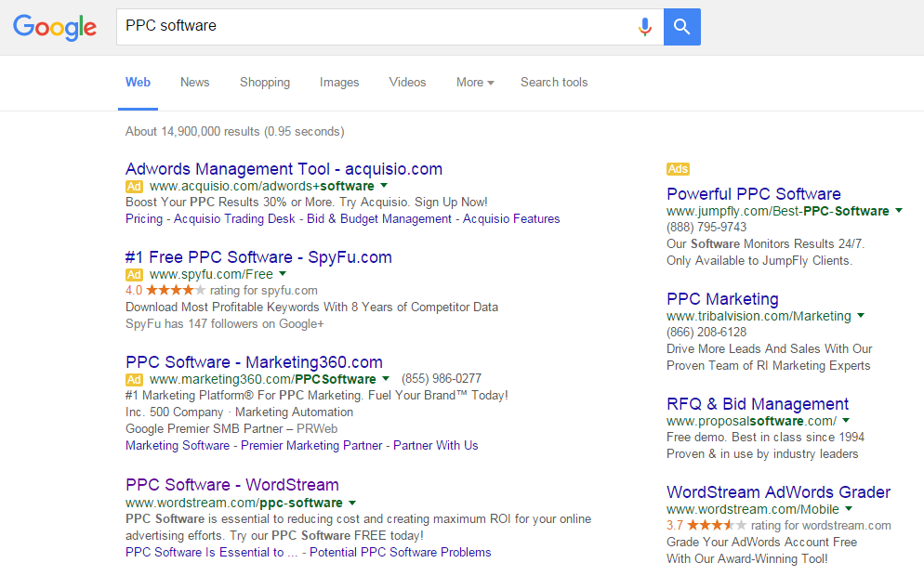This screenshot has height=576, width=924.
Task: Click the WordStream AdWords Grader star rating
Action: click(717, 526)
